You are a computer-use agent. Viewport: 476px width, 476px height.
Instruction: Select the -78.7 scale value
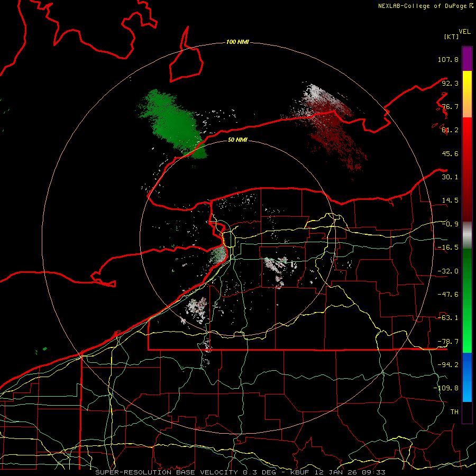[x=448, y=342]
